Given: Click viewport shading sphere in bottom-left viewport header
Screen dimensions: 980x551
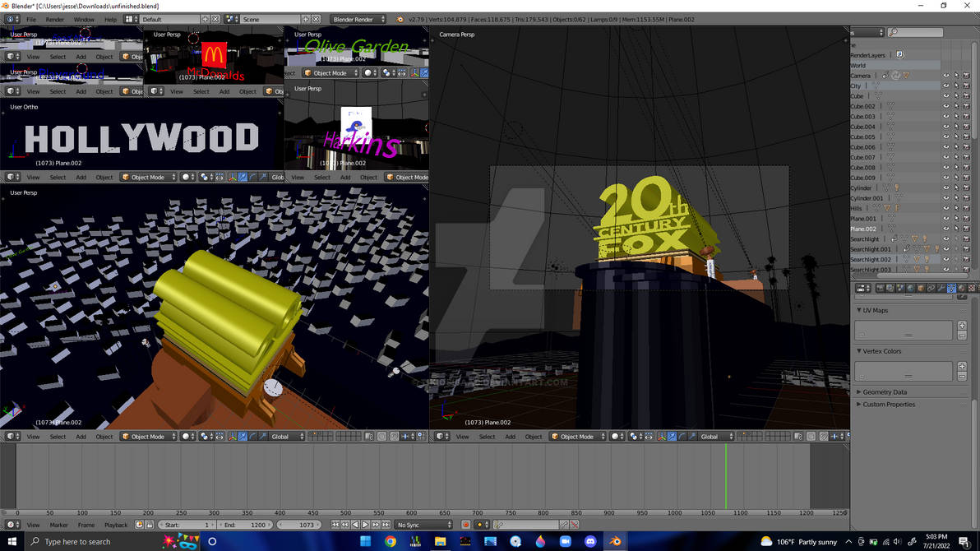Looking at the screenshot, I should click(x=187, y=437).
